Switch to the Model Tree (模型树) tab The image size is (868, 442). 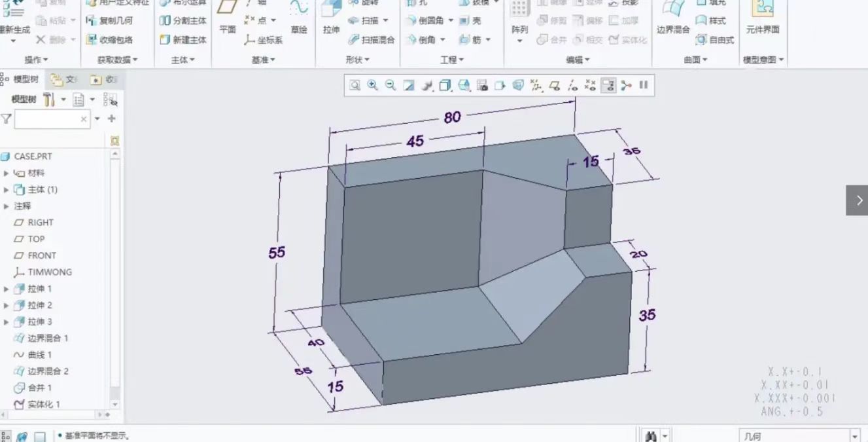(21, 79)
